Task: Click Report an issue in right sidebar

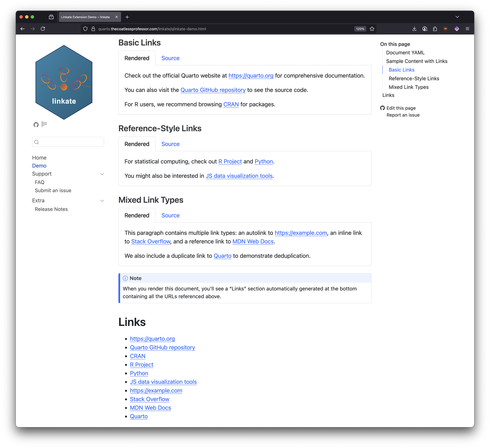Action: pos(403,115)
